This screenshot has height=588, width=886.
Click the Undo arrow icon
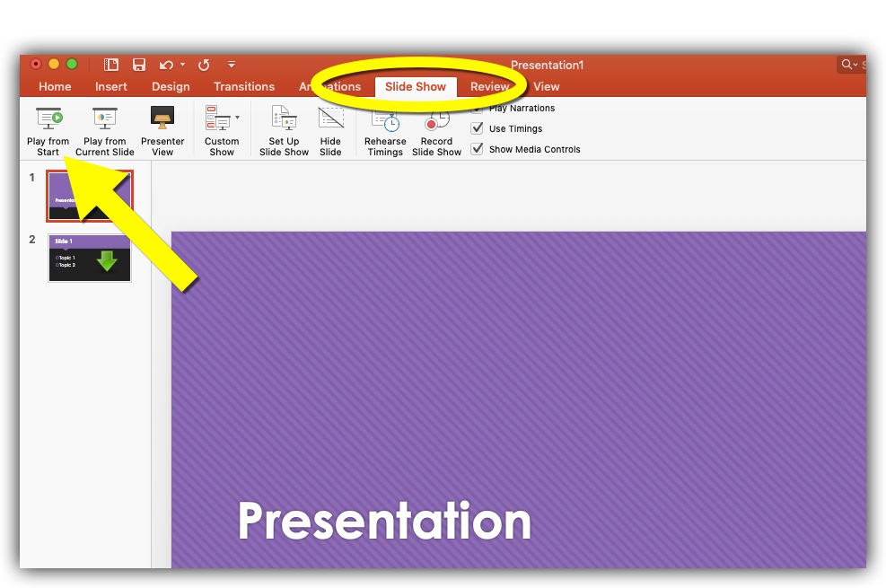click(166, 65)
